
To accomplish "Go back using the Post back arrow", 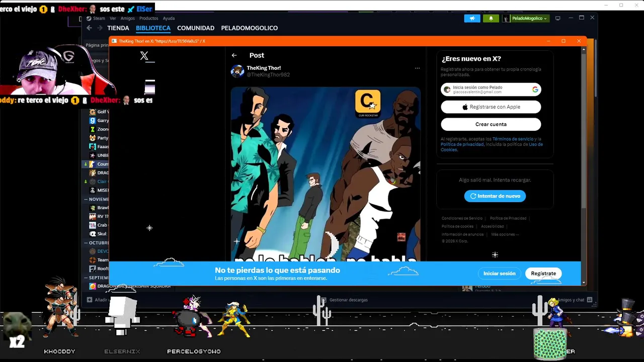I will tap(234, 55).
